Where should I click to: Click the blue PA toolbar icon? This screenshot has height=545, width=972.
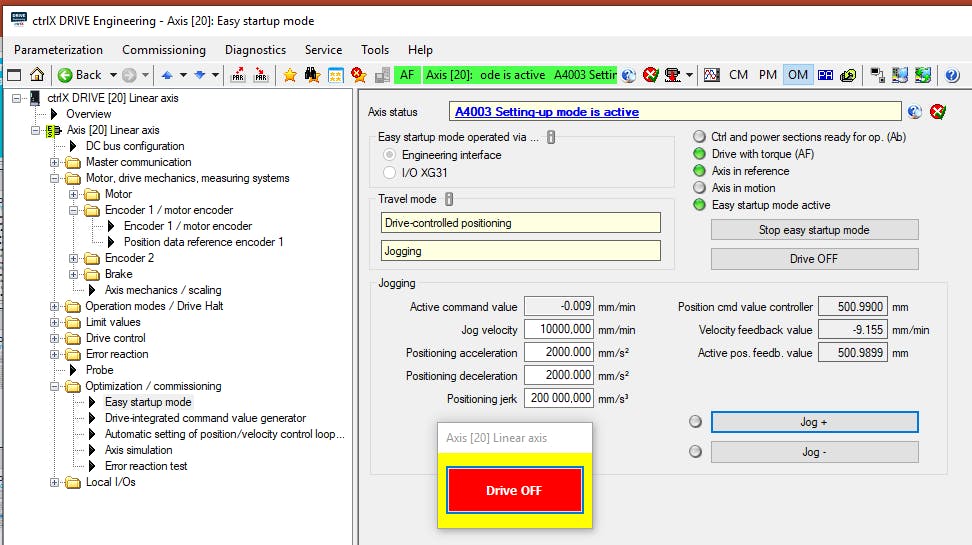pyautogui.click(x=825, y=75)
